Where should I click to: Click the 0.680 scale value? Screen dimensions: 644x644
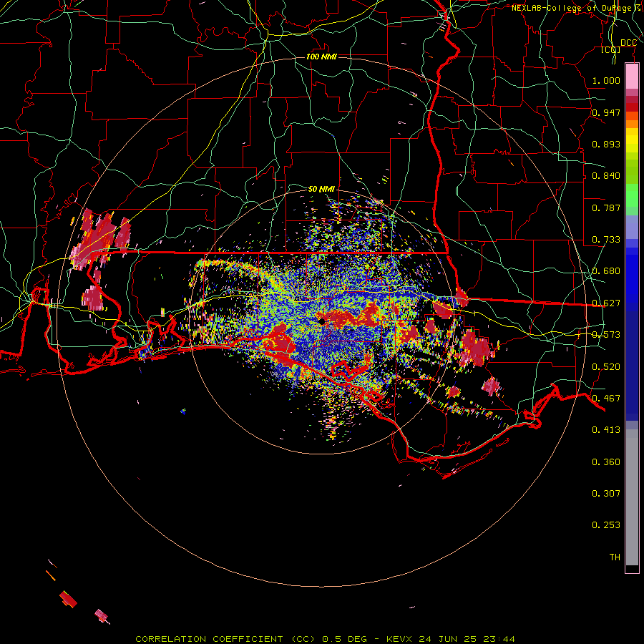point(606,271)
